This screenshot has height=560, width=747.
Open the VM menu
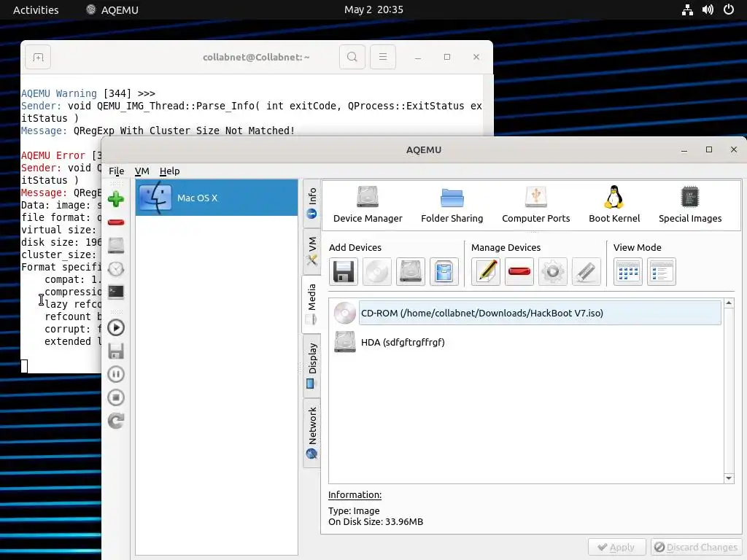pos(142,171)
